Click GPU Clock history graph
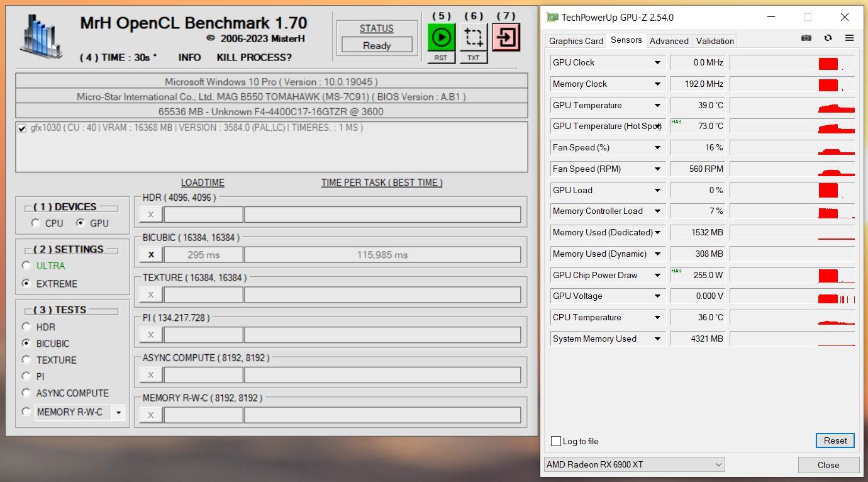 [792, 62]
